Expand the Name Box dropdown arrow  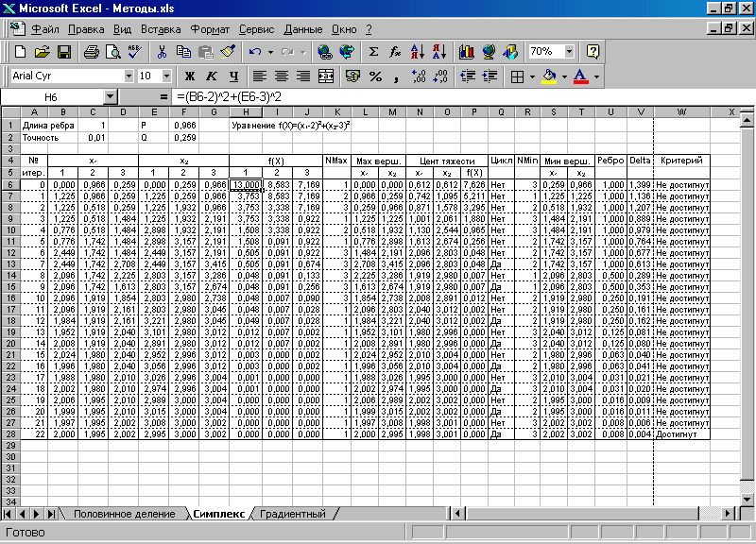pyautogui.click(x=111, y=97)
